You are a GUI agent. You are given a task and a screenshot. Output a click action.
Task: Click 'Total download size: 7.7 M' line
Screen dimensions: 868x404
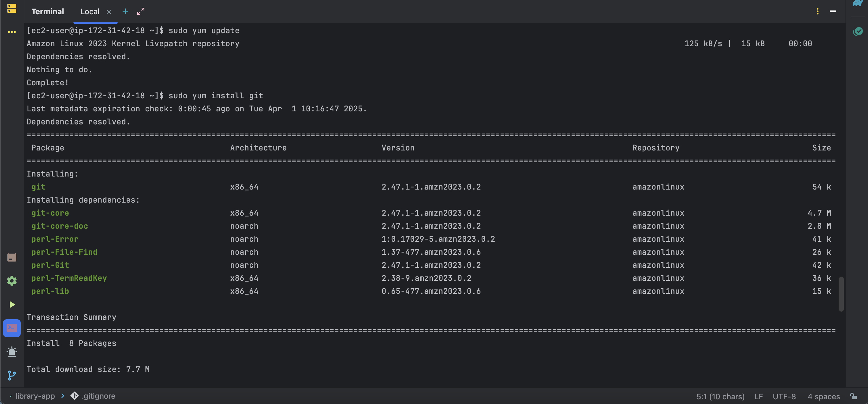point(88,369)
